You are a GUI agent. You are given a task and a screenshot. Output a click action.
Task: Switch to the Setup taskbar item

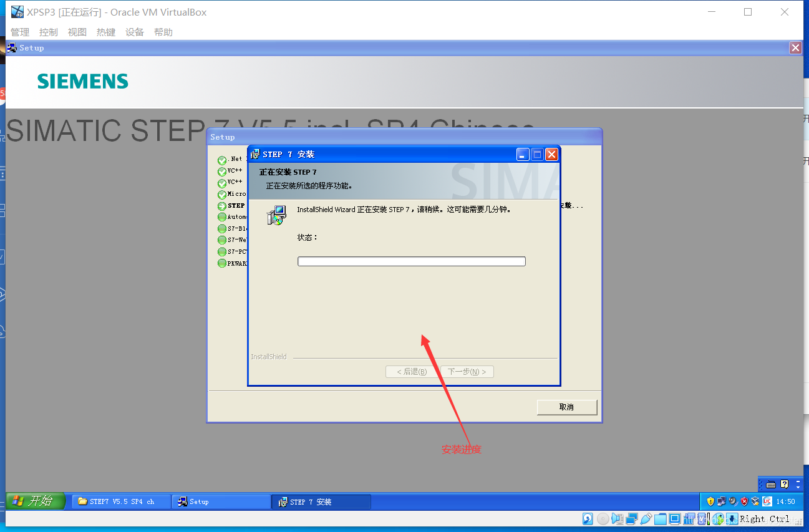click(221, 501)
